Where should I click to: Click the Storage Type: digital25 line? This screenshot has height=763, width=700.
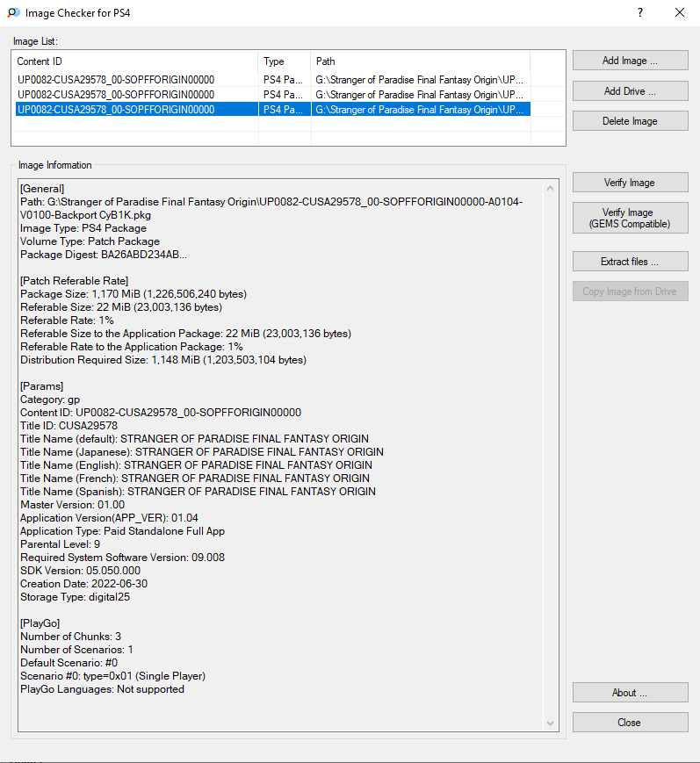point(75,597)
